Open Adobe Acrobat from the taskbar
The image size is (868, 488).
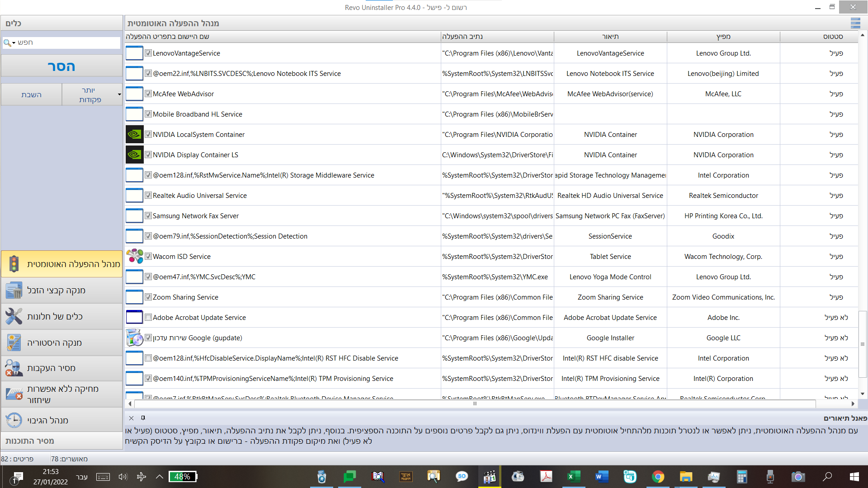(x=546, y=477)
